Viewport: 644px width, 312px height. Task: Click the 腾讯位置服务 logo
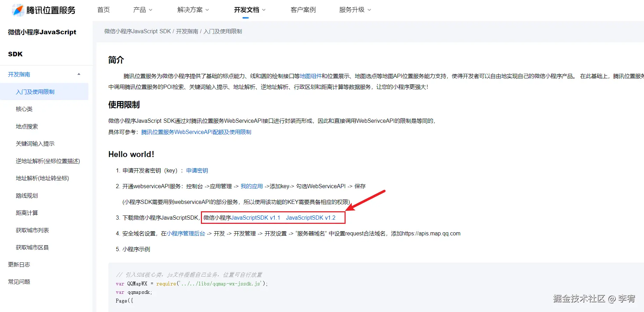point(44,10)
